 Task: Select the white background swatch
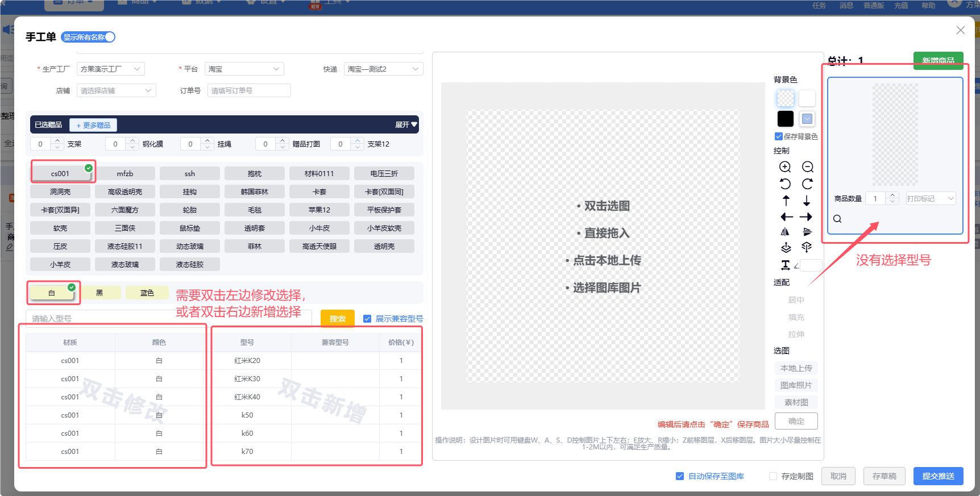point(807,98)
